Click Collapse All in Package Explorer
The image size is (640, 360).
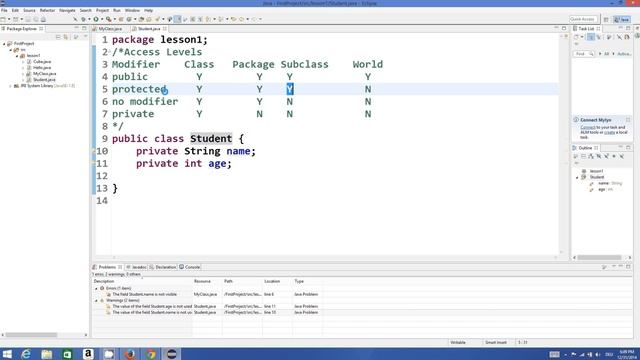tap(58, 37)
